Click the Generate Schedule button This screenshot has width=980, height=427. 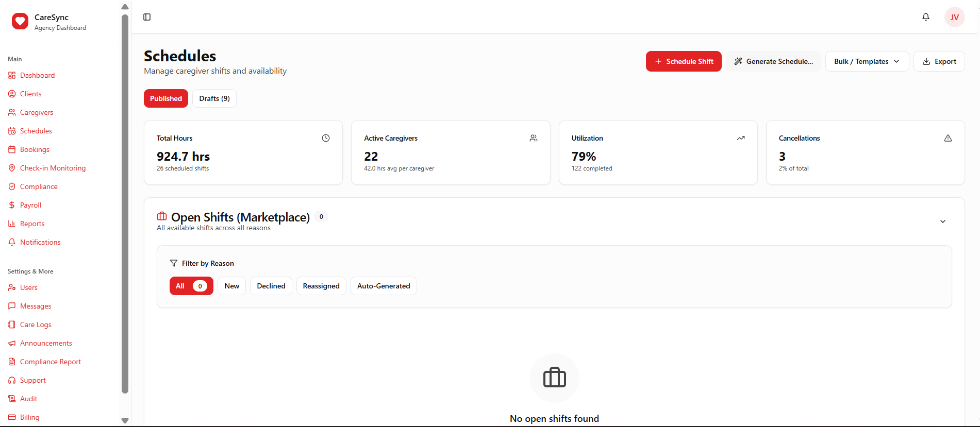[x=773, y=61]
